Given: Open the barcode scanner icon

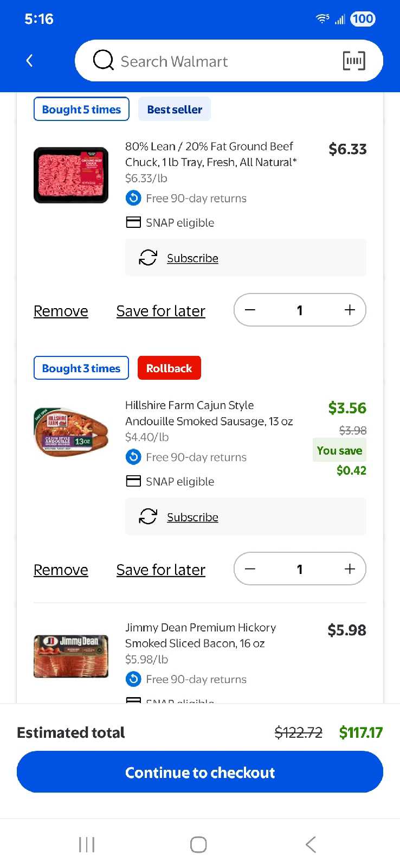Looking at the screenshot, I should (x=354, y=61).
